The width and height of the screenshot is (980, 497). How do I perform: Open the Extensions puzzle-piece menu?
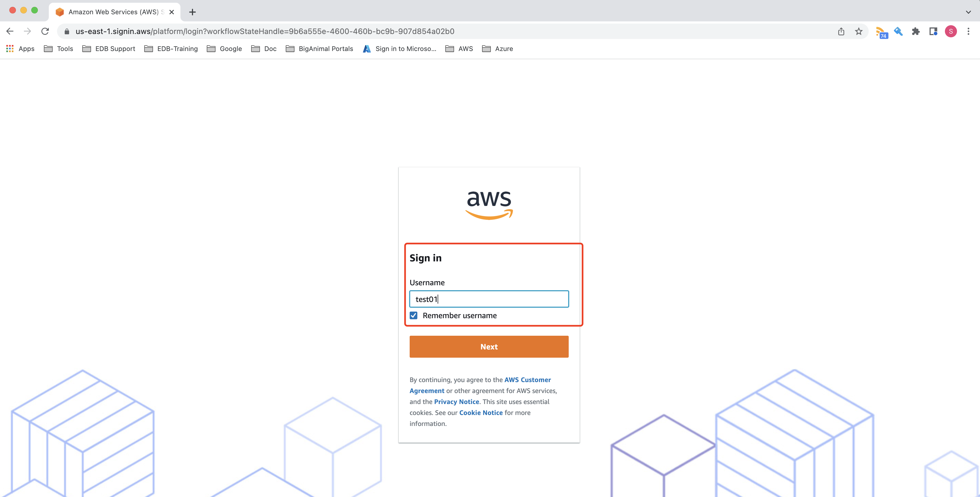pyautogui.click(x=916, y=31)
